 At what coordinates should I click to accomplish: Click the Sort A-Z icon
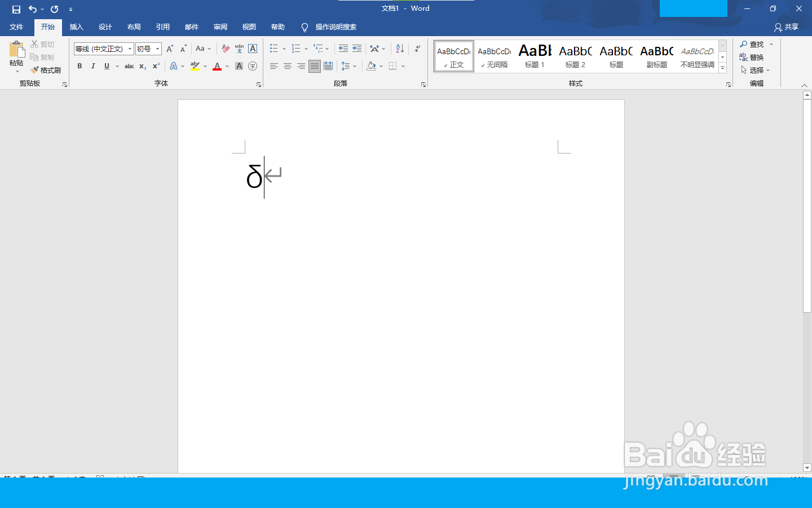[400, 49]
